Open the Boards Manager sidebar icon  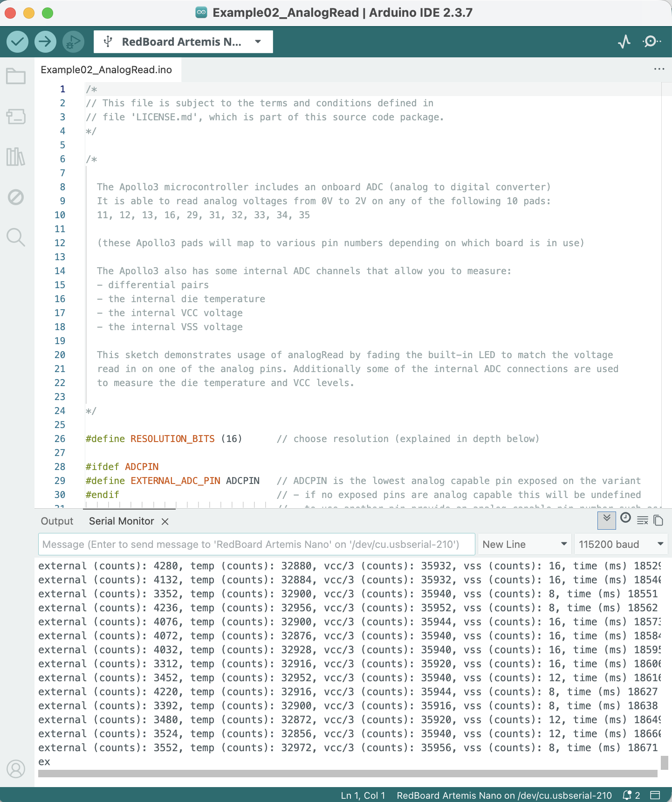(16, 117)
